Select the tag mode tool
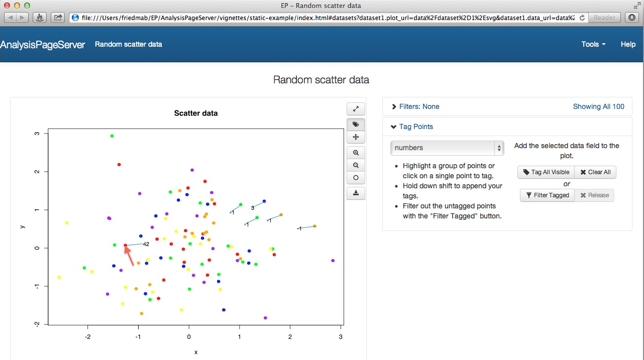The height and width of the screenshot is (360, 644). 356,125
